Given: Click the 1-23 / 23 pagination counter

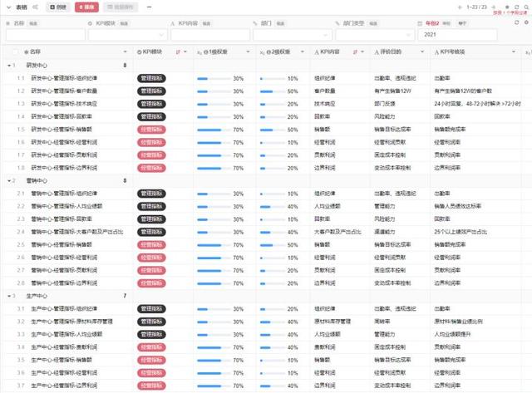Looking at the screenshot, I should 476,7.
